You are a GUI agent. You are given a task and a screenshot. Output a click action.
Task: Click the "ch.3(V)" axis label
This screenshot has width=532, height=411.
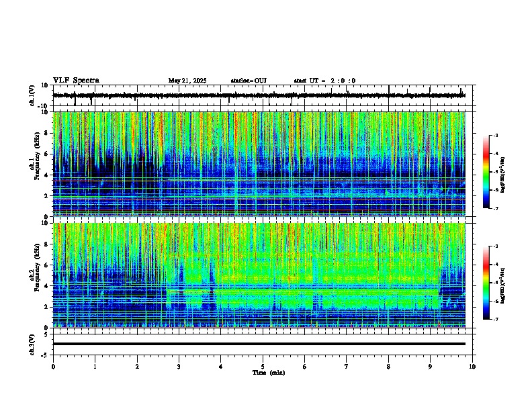click(32, 345)
